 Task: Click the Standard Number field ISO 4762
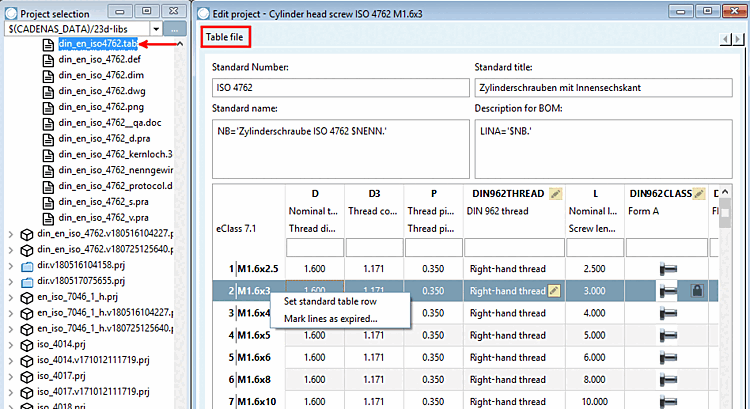coord(341,88)
